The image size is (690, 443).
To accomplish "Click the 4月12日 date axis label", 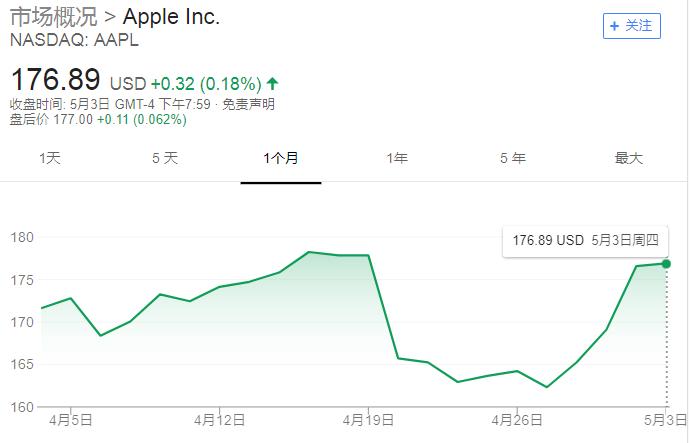I will click(x=220, y=420).
